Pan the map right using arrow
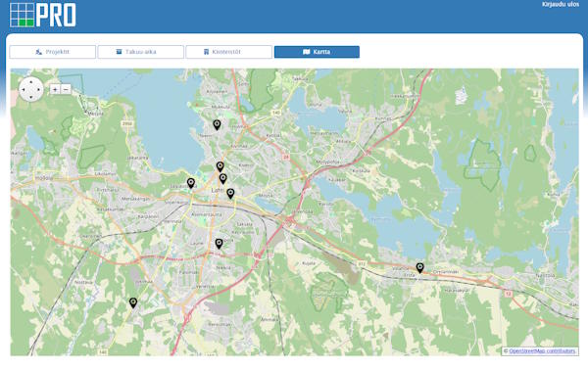This screenshot has width=588, height=370. coord(38,89)
